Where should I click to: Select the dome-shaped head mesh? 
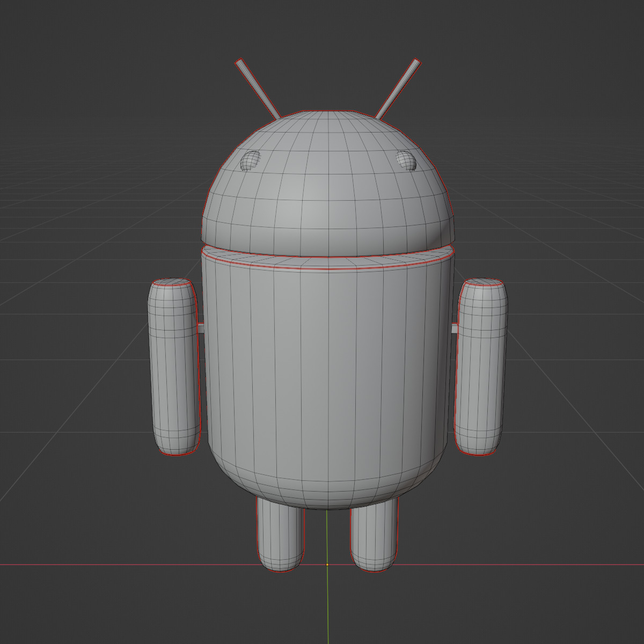(x=328, y=182)
